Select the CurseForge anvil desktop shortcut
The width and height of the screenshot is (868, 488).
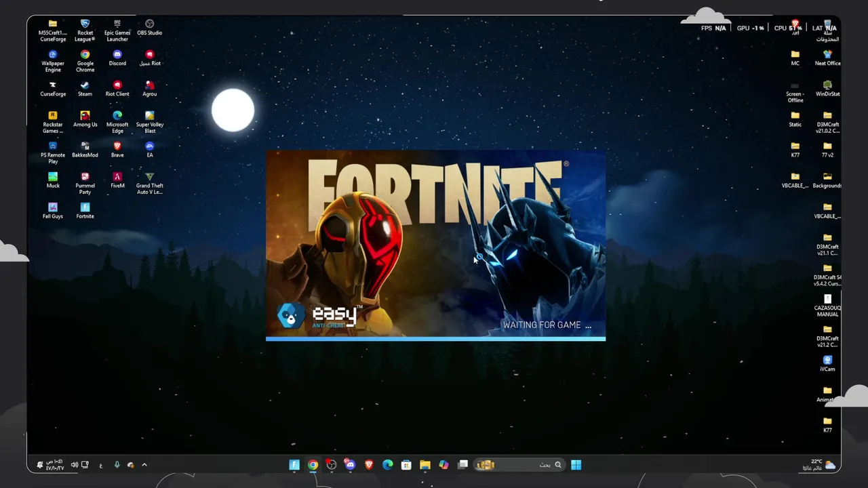click(53, 89)
